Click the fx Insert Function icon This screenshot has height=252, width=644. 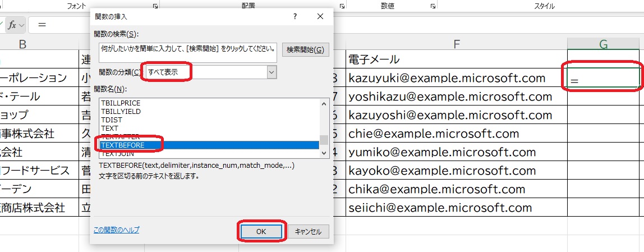coord(12,25)
